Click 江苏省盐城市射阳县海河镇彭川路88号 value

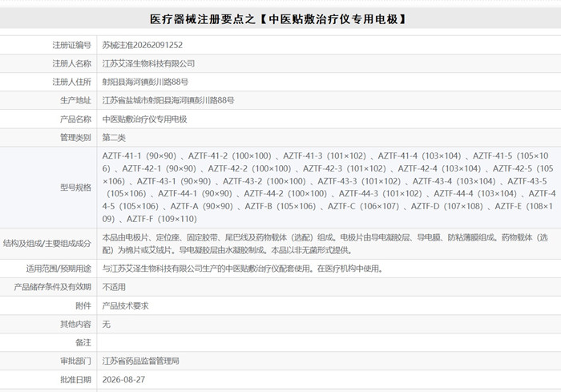pyautogui.click(x=168, y=100)
